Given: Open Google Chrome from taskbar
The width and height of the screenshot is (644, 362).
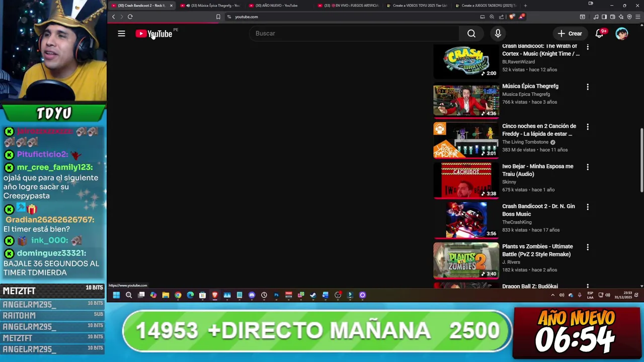Looking at the screenshot, I should click(x=178, y=295).
